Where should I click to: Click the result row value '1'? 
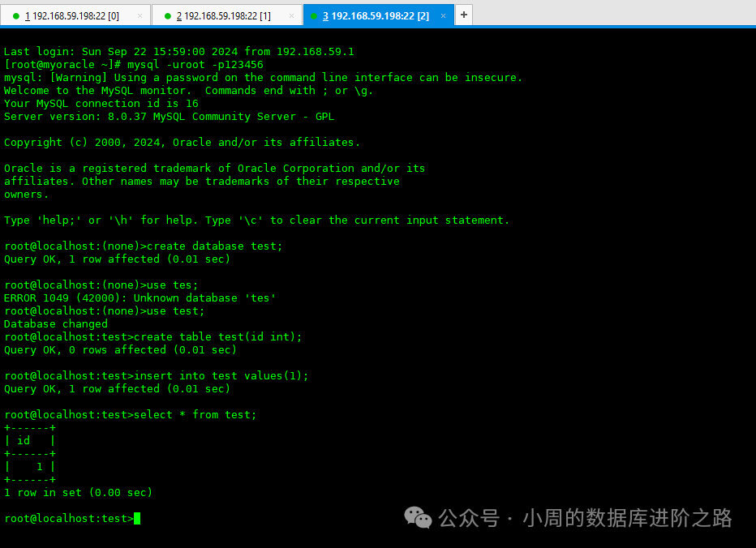[x=40, y=467]
